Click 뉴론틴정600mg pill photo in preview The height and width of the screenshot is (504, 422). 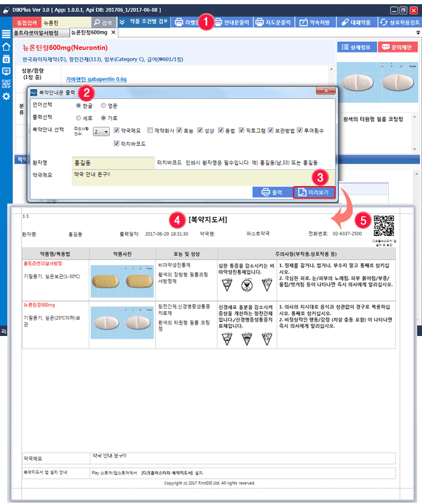pyautogui.click(x=122, y=322)
